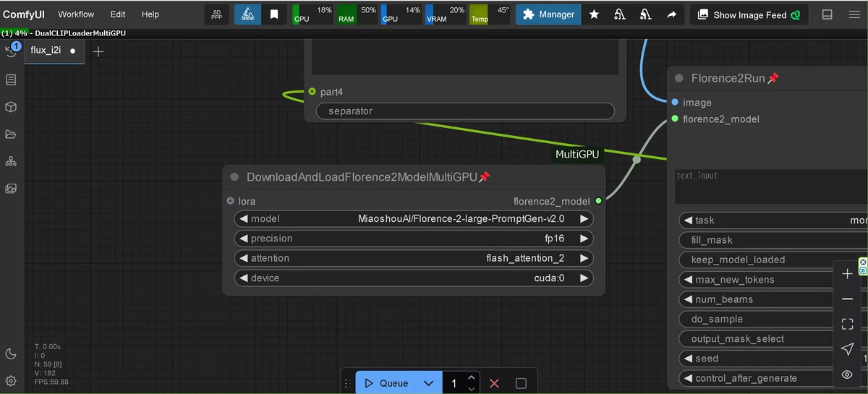
Task: Click the share arrow icon
Action: coord(672,14)
